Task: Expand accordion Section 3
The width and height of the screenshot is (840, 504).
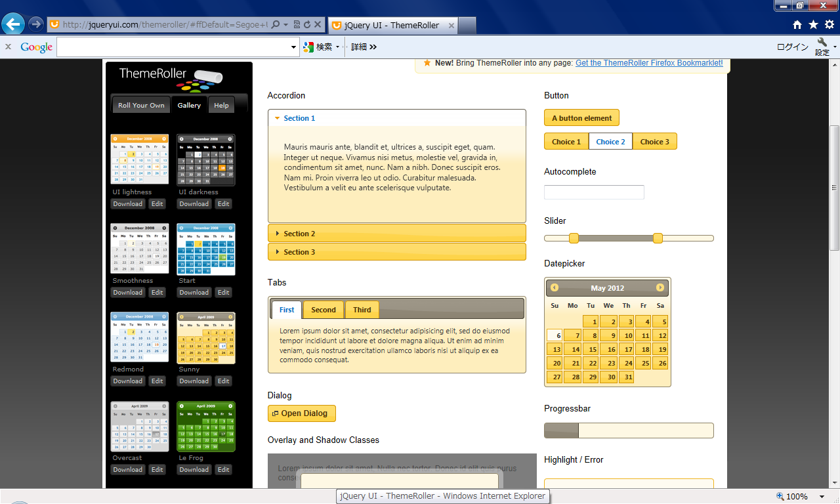Action: pos(396,252)
